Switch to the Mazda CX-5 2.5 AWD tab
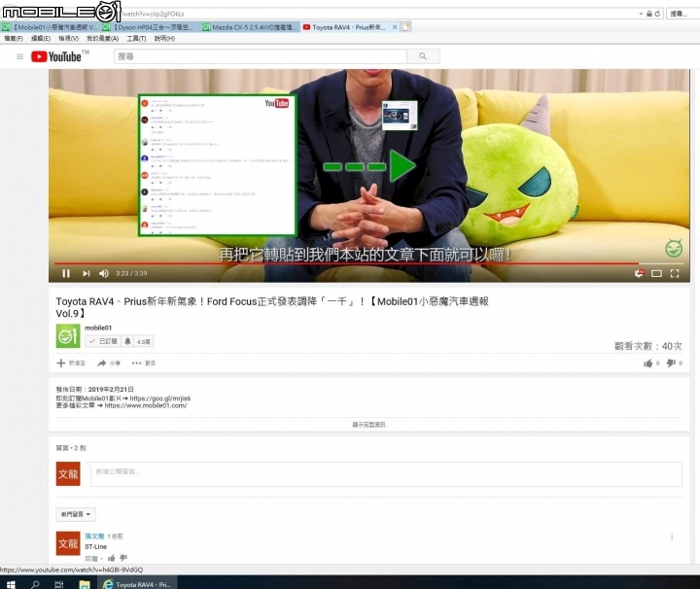 [x=251, y=27]
